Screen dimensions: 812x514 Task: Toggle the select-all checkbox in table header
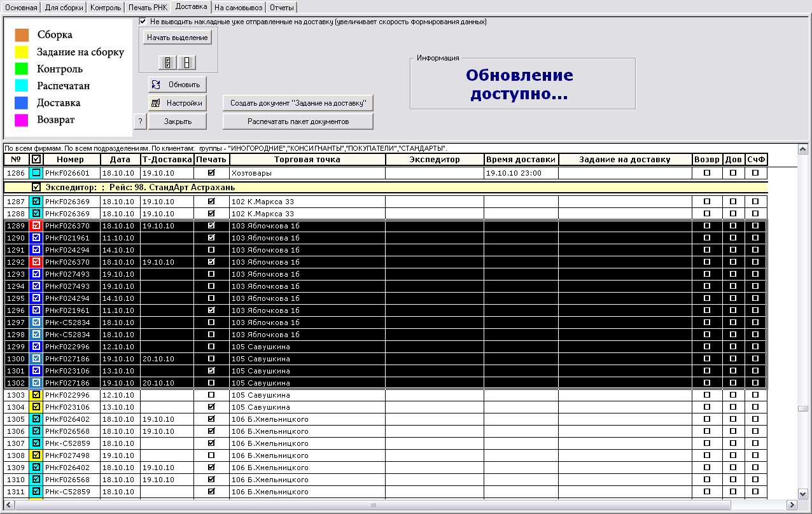point(36,160)
